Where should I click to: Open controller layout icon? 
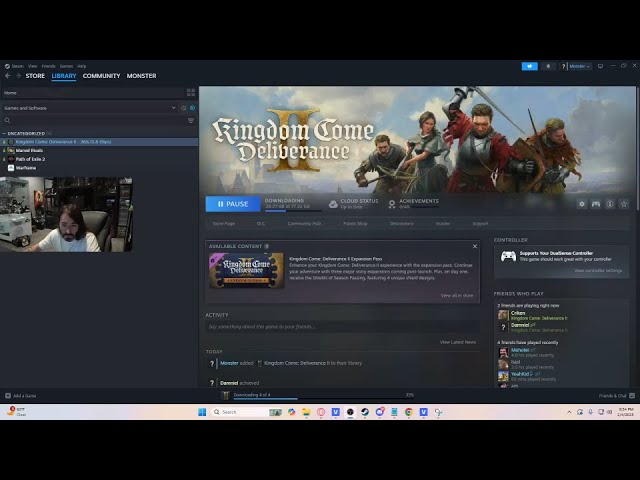coord(596,204)
